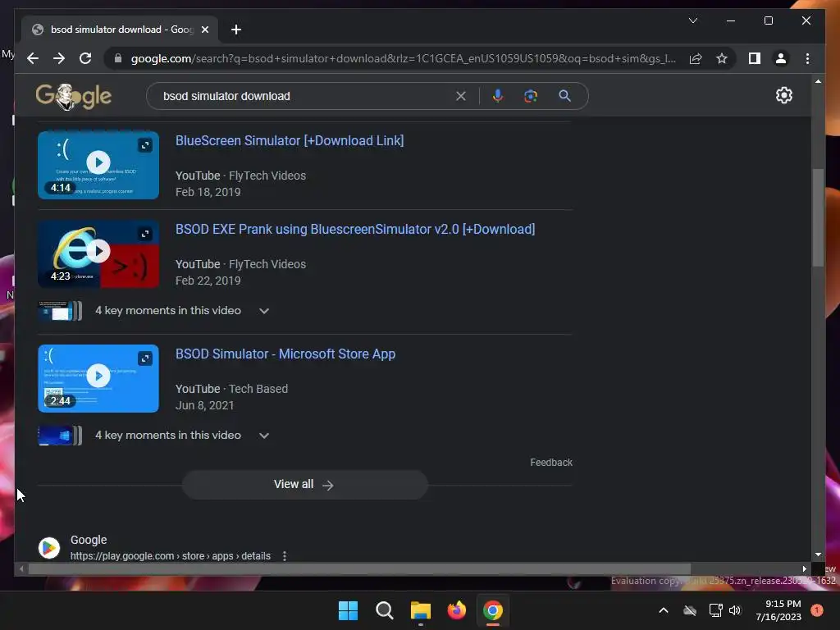The image size is (840, 630).
Task: Clear the search box text
Action: 461,96
